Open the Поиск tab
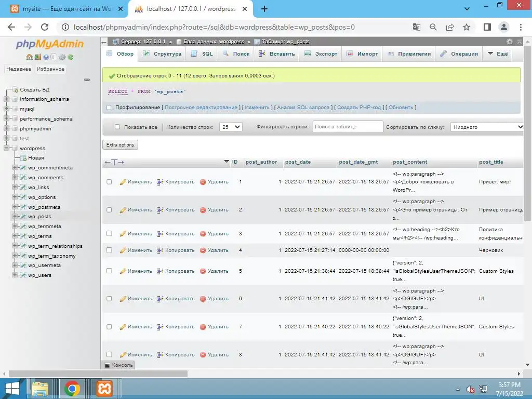Screen dimensions: 532x399 click(236, 54)
